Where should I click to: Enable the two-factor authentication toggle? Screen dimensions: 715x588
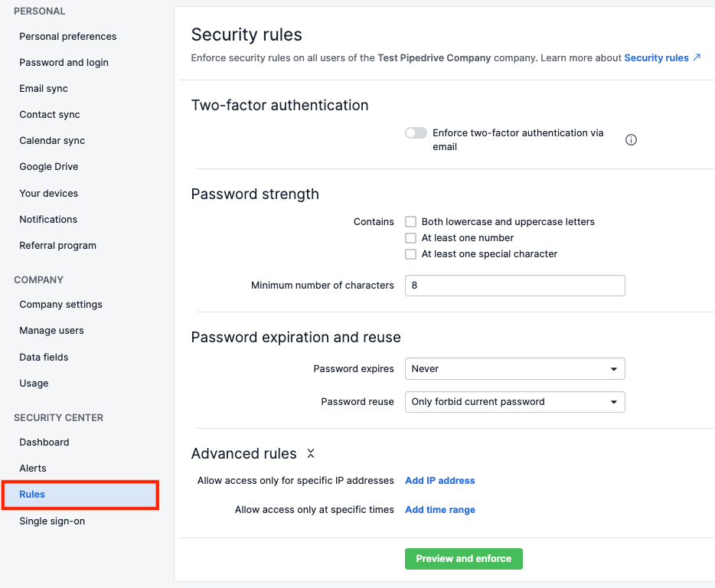click(x=416, y=133)
